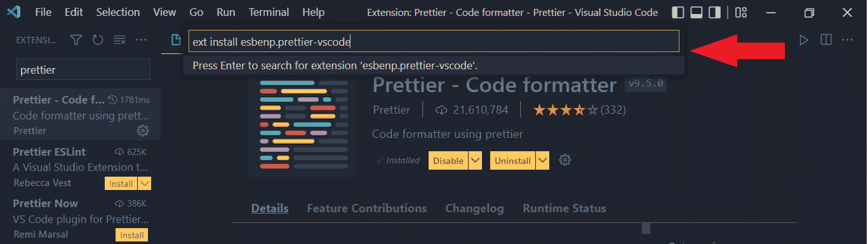Open the Run menu
The image size is (868, 244).
point(225,12)
